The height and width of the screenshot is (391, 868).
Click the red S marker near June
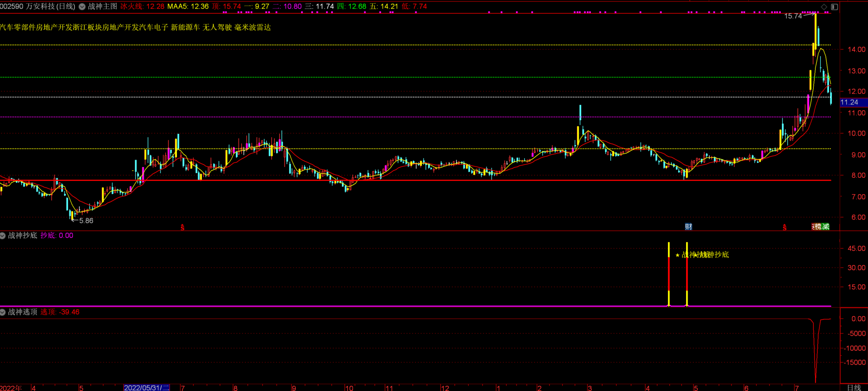785,227
